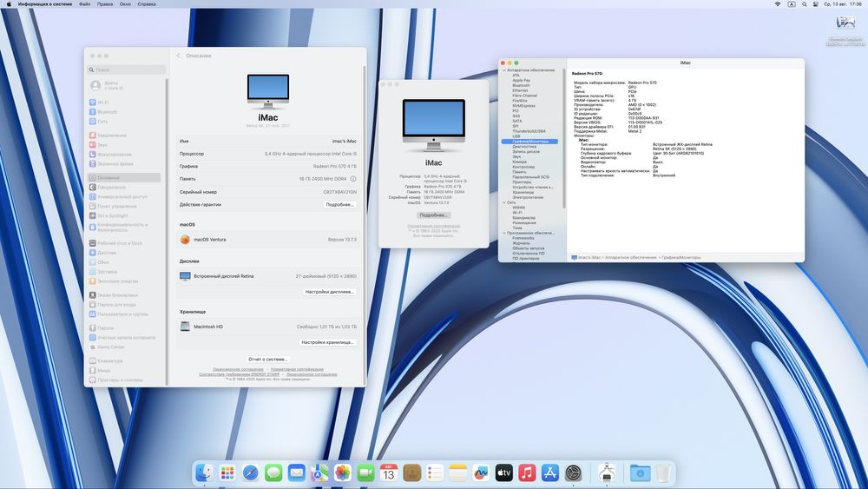Select NVMExpress in System Information sidebar
868x489 pixels.
coord(523,106)
